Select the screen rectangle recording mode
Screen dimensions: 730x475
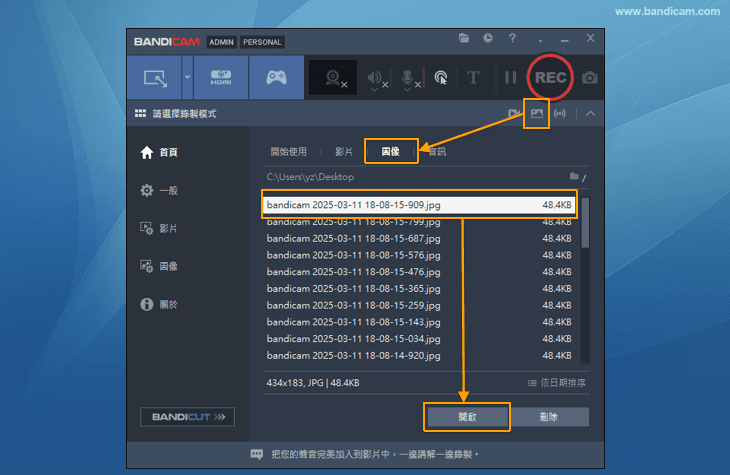pos(155,78)
